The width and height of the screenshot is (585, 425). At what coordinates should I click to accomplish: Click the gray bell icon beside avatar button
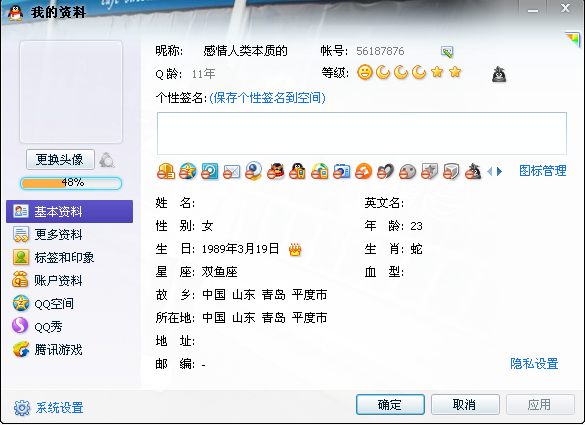pos(107,160)
